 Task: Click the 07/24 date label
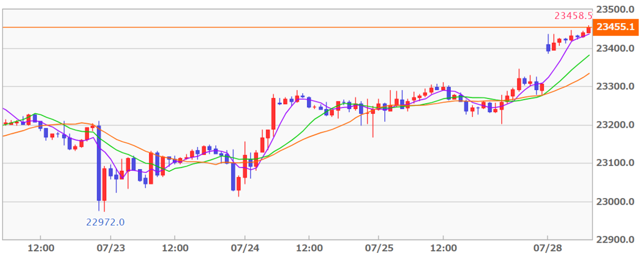click(245, 248)
